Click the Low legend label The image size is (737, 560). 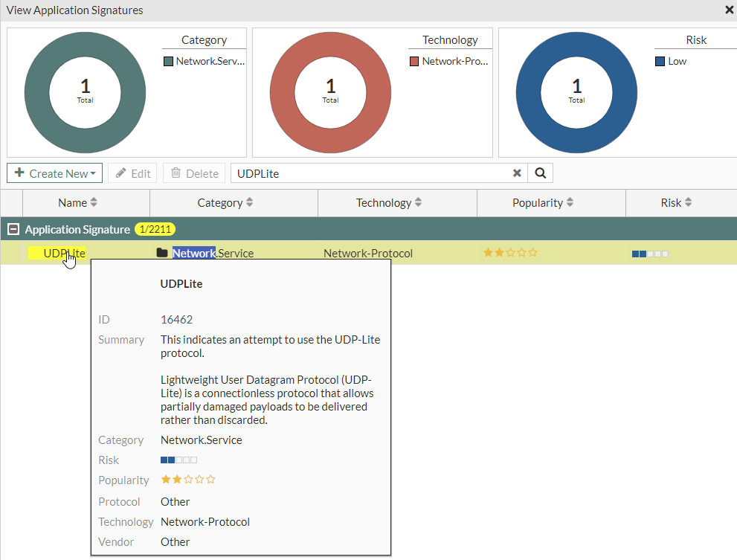click(x=678, y=61)
